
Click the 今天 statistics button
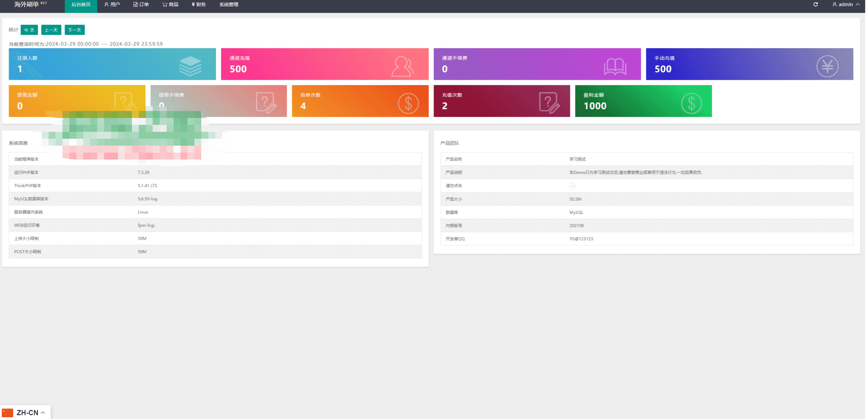coord(29,30)
